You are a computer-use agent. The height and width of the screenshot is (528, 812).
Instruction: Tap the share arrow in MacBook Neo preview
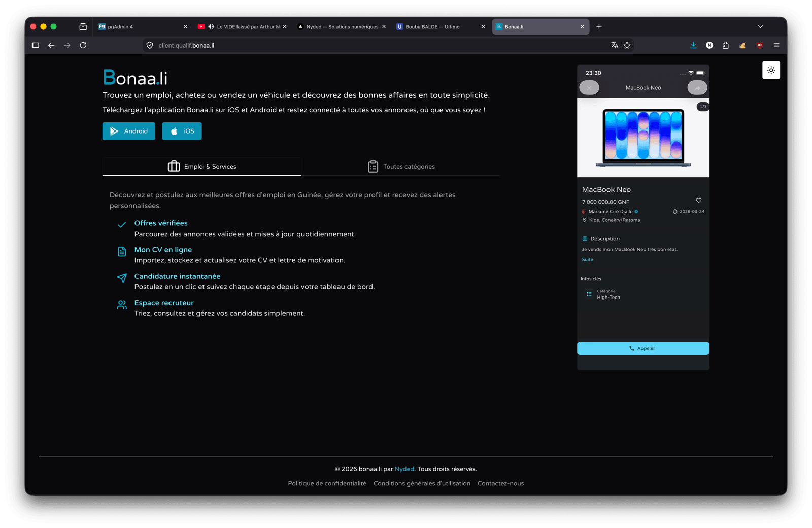[x=697, y=88]
